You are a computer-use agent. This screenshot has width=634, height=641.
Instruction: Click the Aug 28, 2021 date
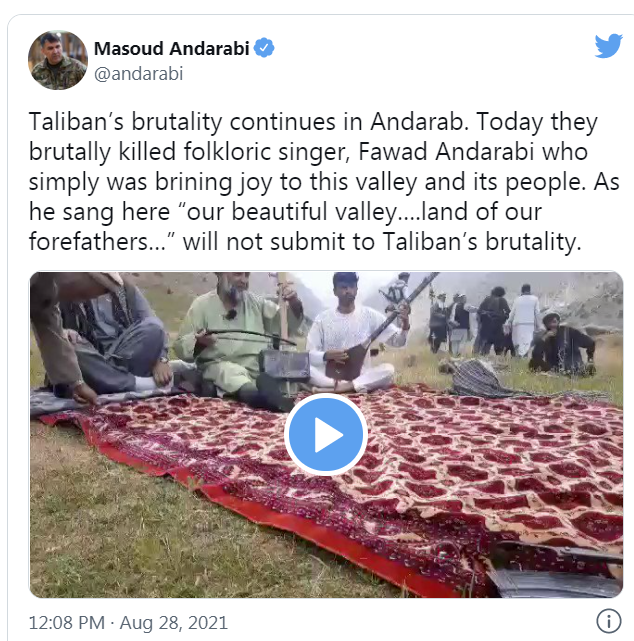point(173,623)
